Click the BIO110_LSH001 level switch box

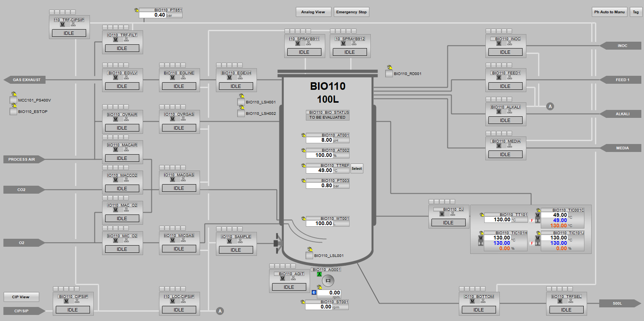(x=241, y=102)
